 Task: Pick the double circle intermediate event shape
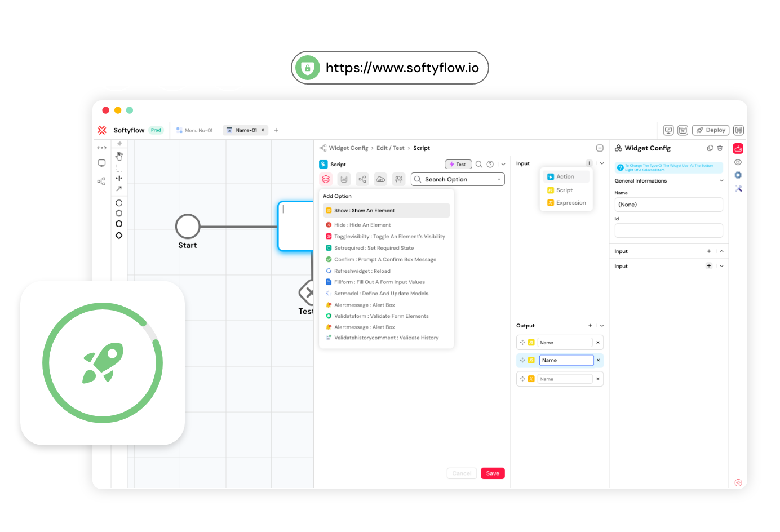(119, 214)
